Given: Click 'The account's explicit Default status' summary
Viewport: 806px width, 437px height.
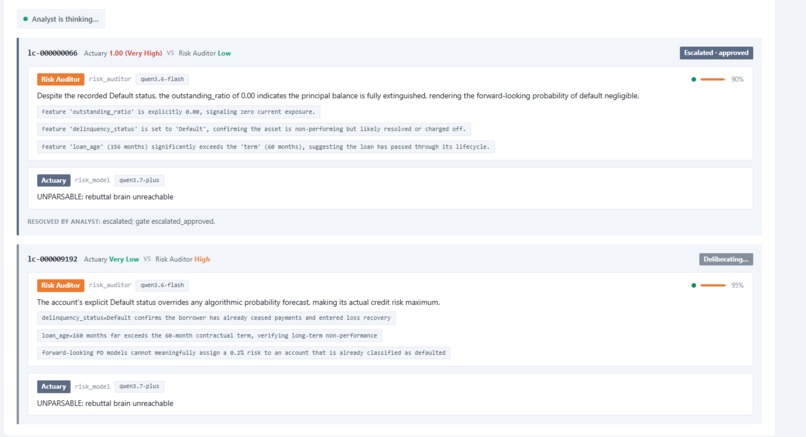Looking at the screenshot, I should coord(239,302).
